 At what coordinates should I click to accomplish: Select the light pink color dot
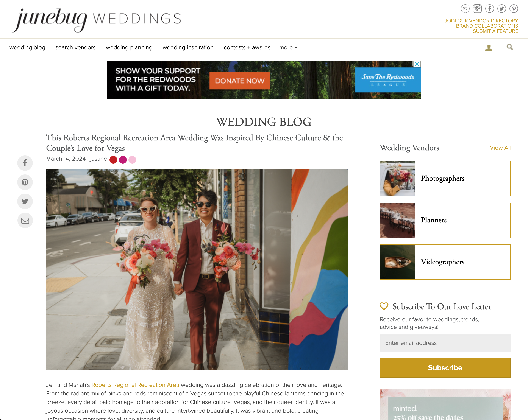point(132,160)
